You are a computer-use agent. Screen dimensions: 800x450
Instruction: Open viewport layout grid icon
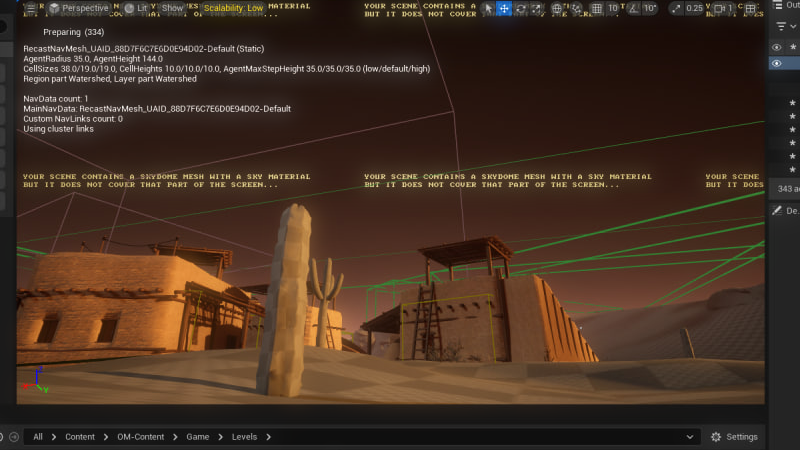(752, 8)
